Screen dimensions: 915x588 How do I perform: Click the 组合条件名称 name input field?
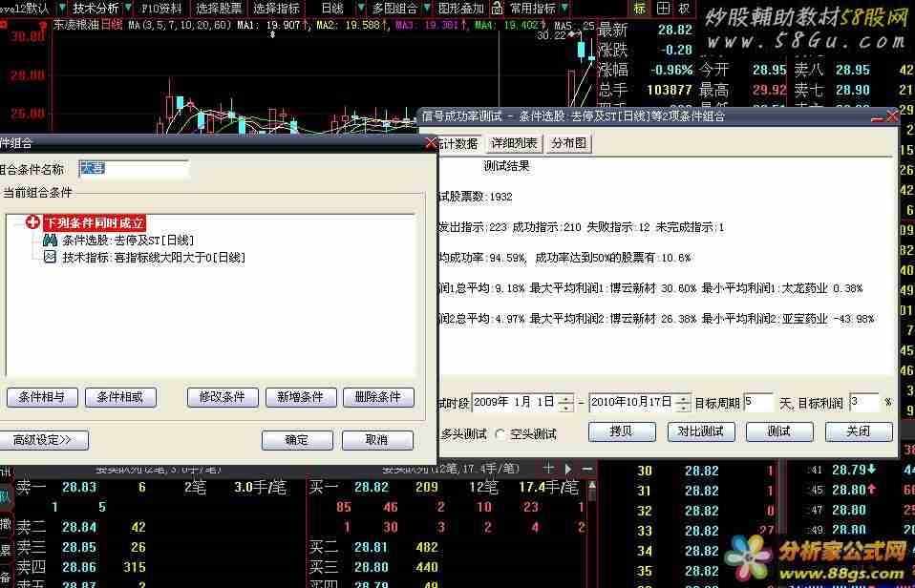tap(134, 169)
